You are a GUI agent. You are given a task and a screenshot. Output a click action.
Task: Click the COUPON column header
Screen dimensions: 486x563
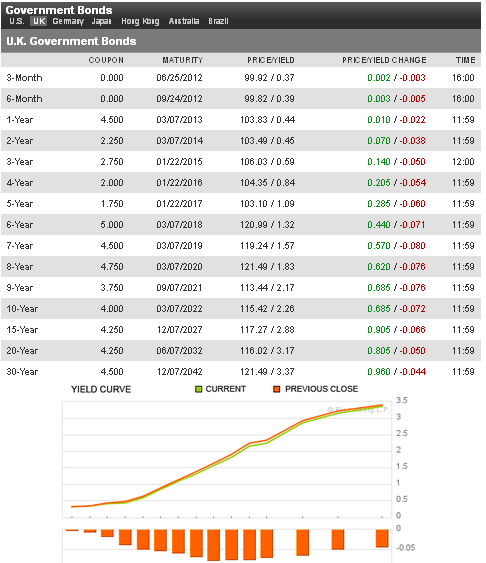(x=106, y=60)
